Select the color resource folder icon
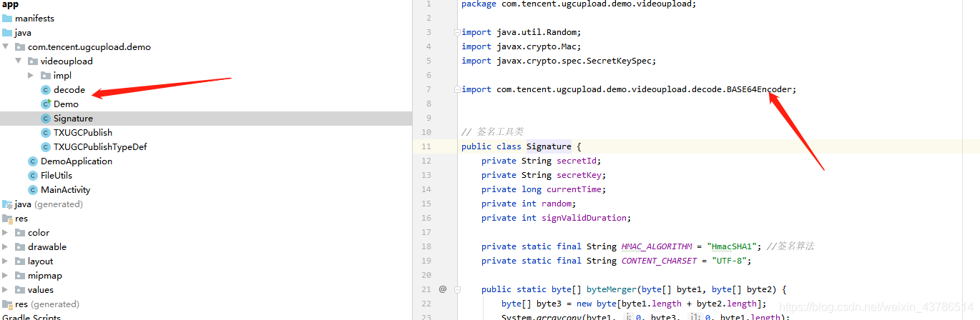 [x=20, y=233]
